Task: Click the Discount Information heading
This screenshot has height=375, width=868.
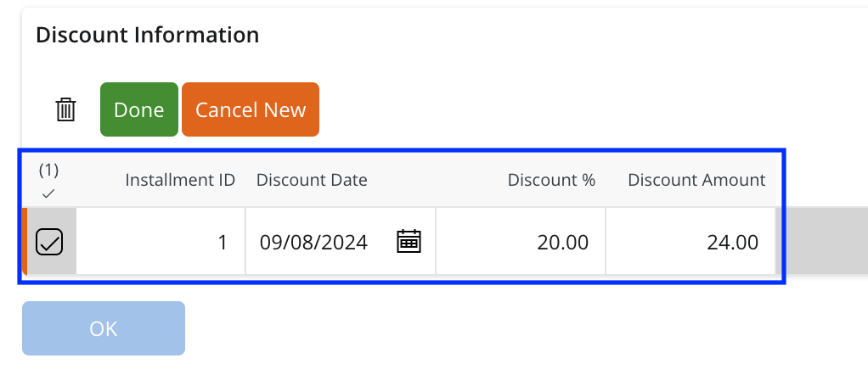Action: coord(147,35)
